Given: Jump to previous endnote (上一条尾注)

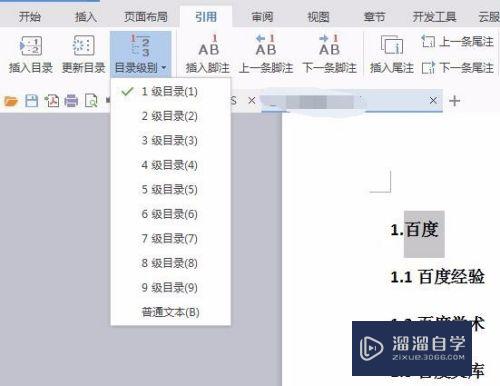Looking at the screenshot, I should tap(457, 42).
